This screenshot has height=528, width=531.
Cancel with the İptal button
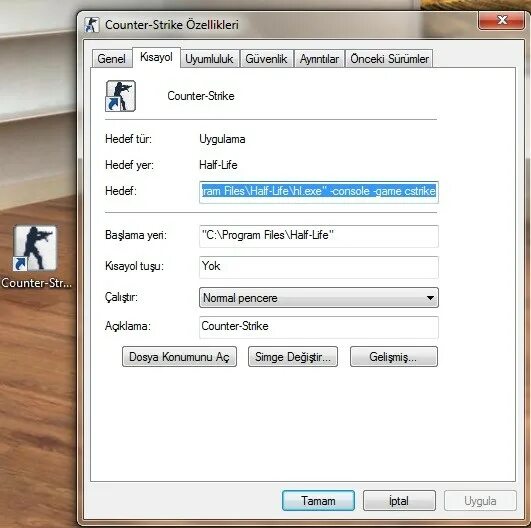399,501
